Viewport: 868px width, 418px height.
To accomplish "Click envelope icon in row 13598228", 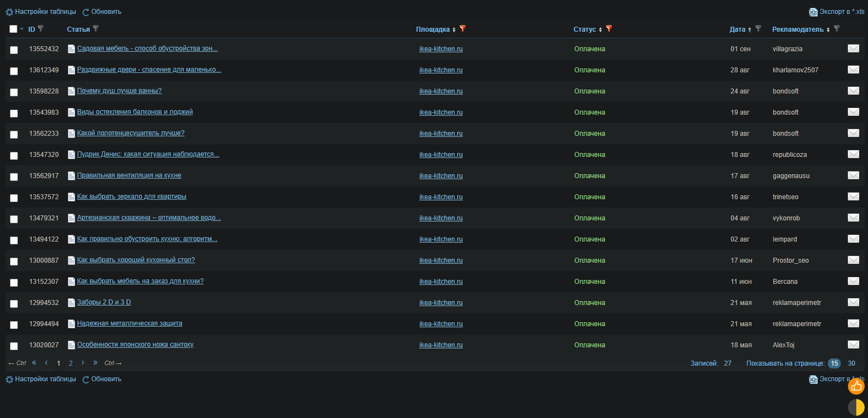I will (x=853, y=91).
